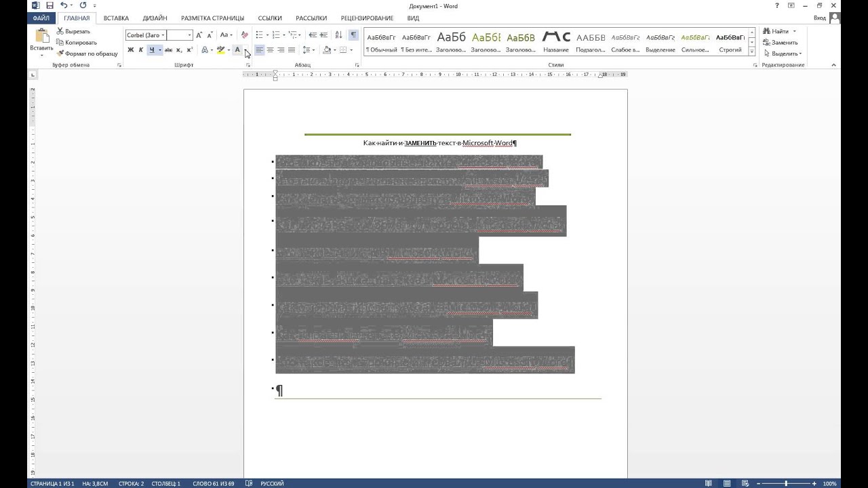Expand the styles gallery More button
The height and width of the screenshot is (488, 868).
pyautogui.click(x=752, y=51)
